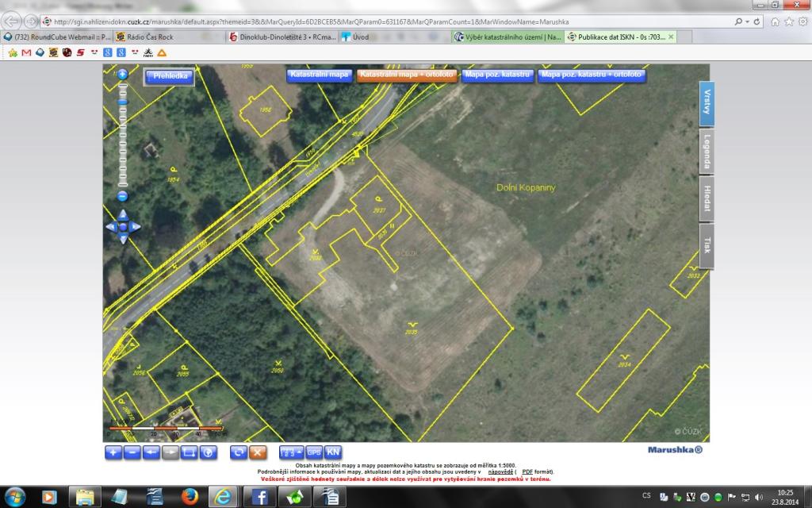
Task: Select Mapa poz. katastru + ortofoto view
Action: (592, 75)
